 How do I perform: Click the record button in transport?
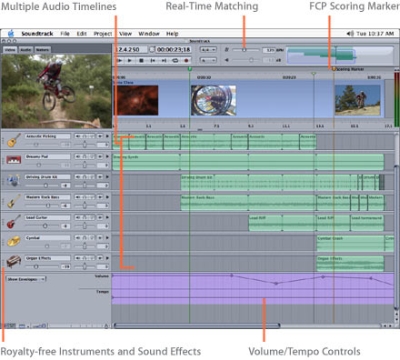pos(186,60)
